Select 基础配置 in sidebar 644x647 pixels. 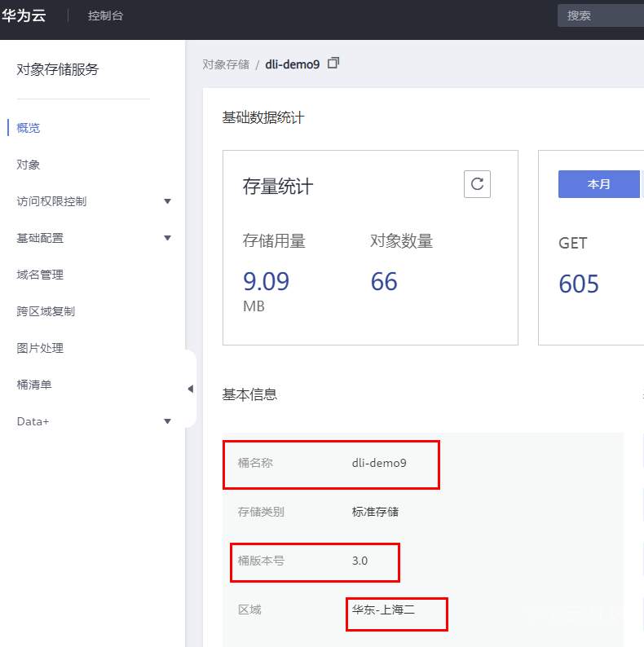tap(40, 238)
